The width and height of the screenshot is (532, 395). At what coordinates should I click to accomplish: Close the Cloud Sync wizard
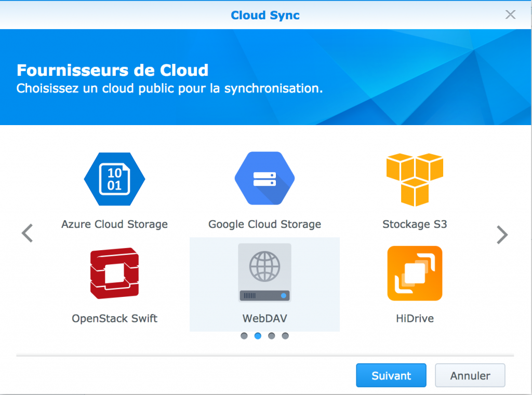[x=510, y=15]
